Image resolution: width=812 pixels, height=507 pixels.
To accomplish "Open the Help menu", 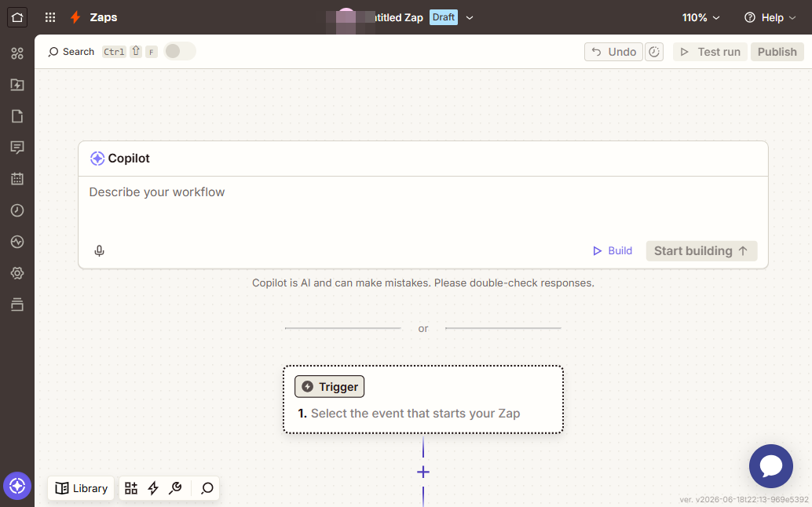I will click(770, 17).
